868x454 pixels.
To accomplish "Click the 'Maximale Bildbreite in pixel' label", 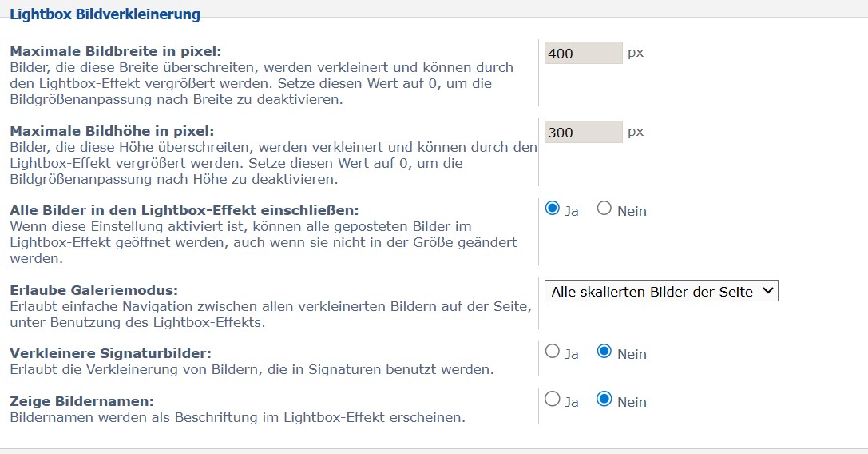I will pyautogui.click(x=116, y=51).
